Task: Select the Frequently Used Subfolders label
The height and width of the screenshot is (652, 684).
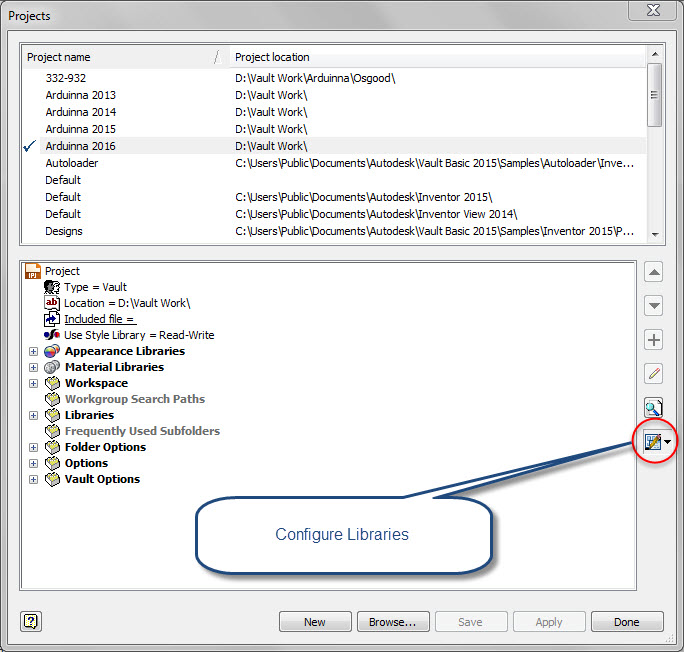Action: pyautogui.click(x=142, y=431)
